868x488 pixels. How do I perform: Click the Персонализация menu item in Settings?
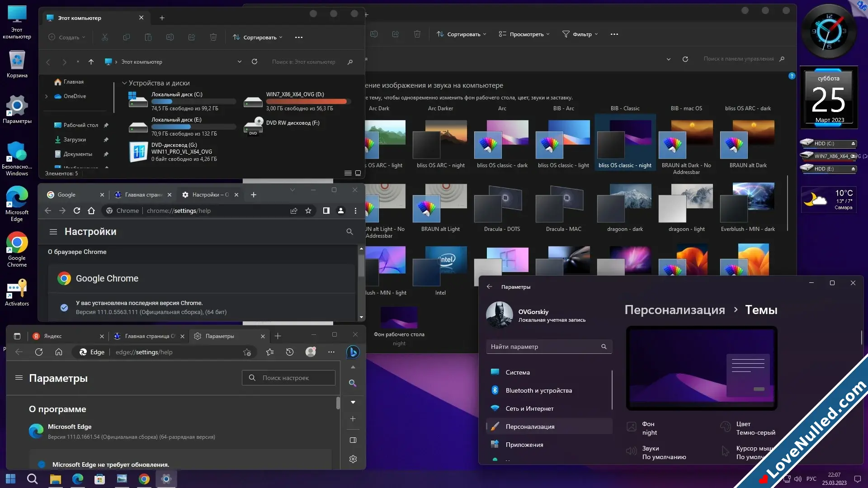530,426
